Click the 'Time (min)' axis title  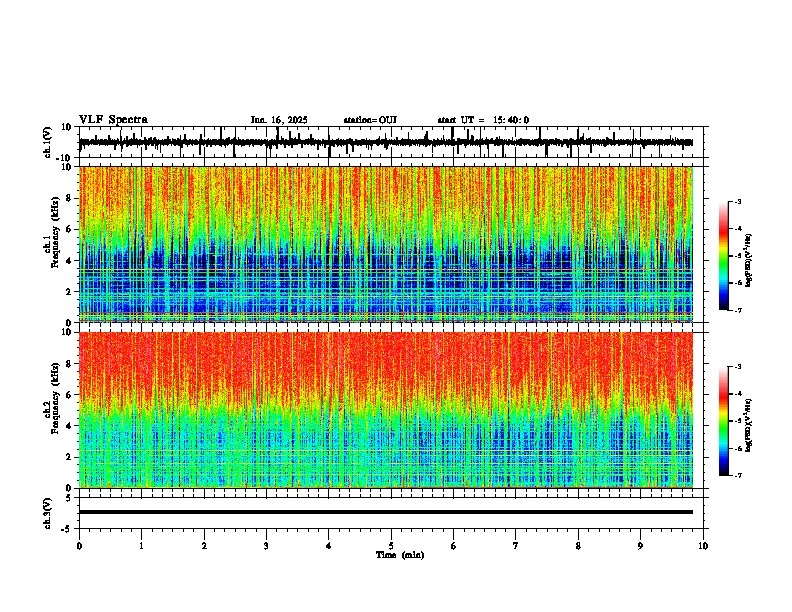400,555
